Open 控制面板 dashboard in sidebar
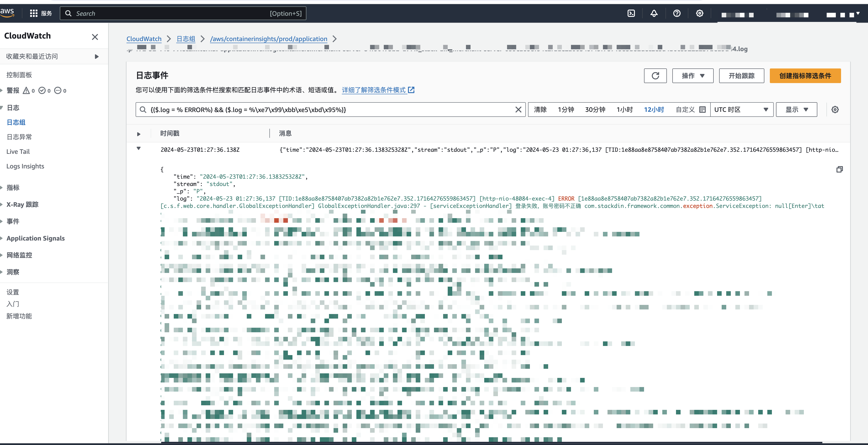The width and height of the screenshot is (868, 445). tap(19, 75)
